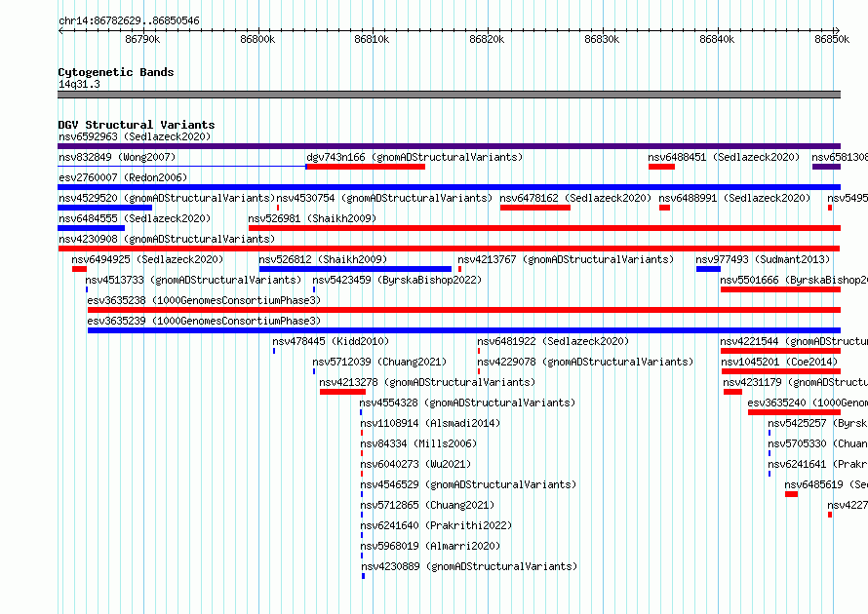Image resolution: width=868 pixels, height=614 pixels.
Task: Click chr14:86782629..86850546 region label
Action: pyautogui.click(x=129, y=20)
